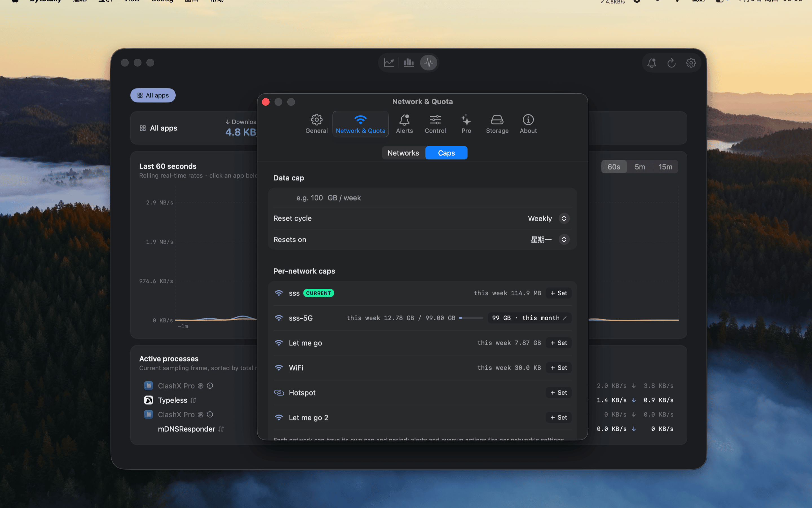Click the sss-5G usage progress bar

click(471, 318)
